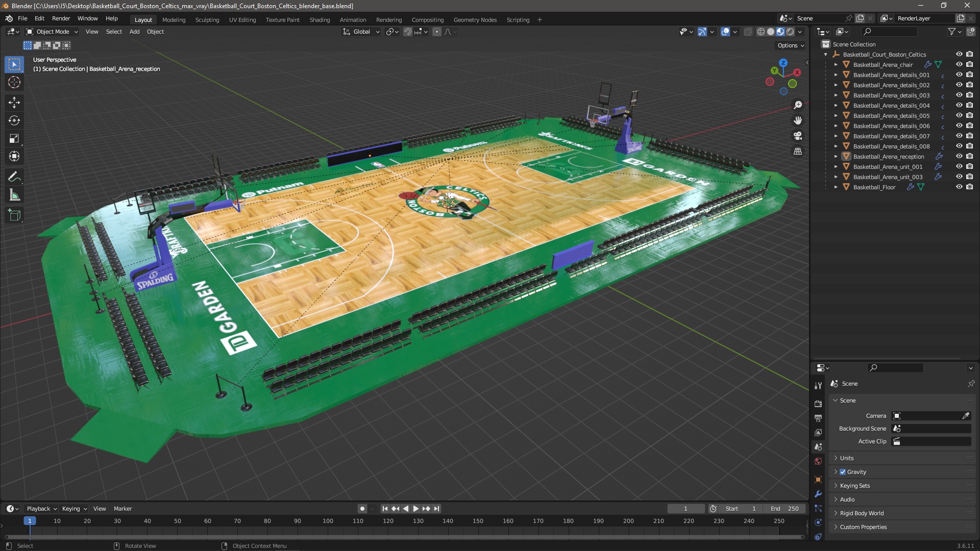Open the World properties tab
The image size is (980, 551).
point(818,461)
